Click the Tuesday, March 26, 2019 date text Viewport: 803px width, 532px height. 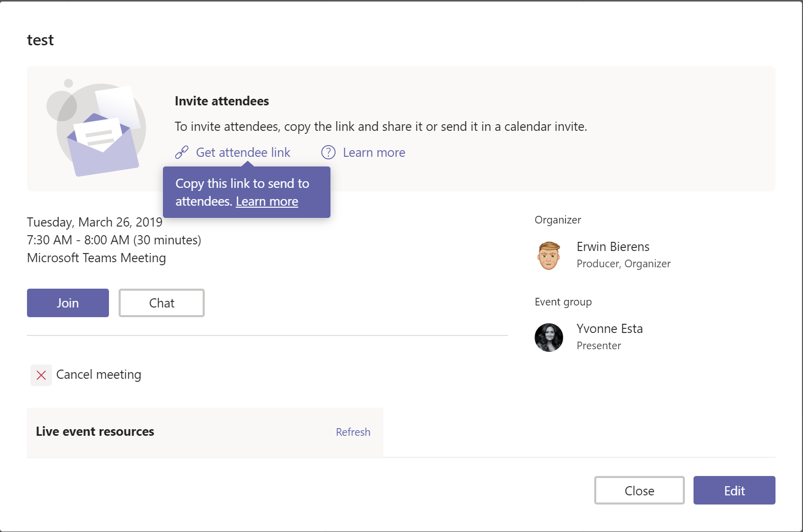(95, 222)
